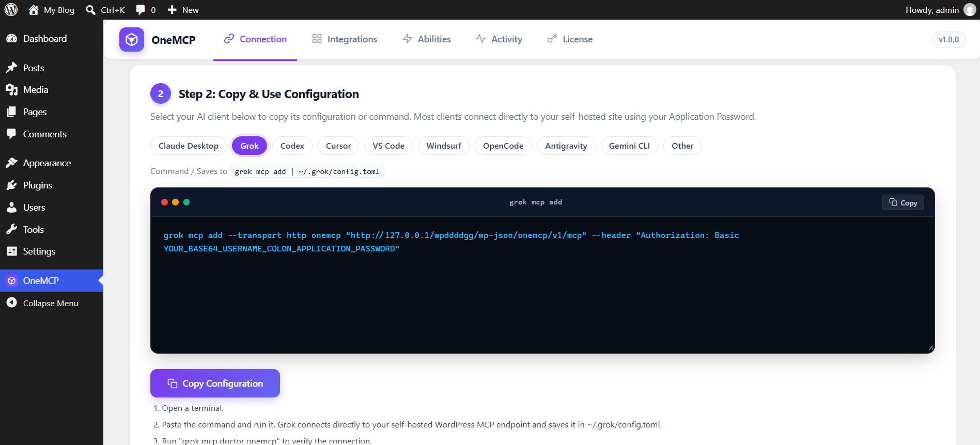
Task: Click the Posts pushpin icon
Action: click(11, 68)
